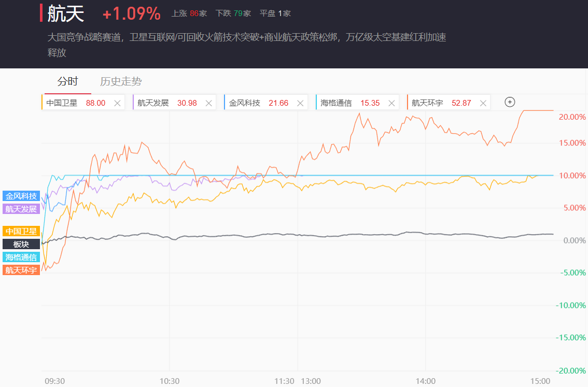This screenshot has height=387, width=588.
Task: Add a new comparison stock with plus icon
Action: click(510, 102)
